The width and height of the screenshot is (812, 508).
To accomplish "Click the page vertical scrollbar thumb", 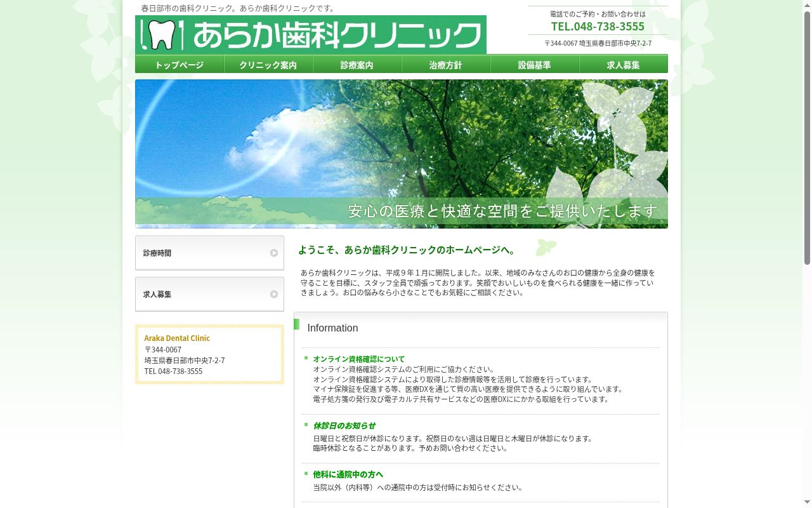I will pos(807,137).
